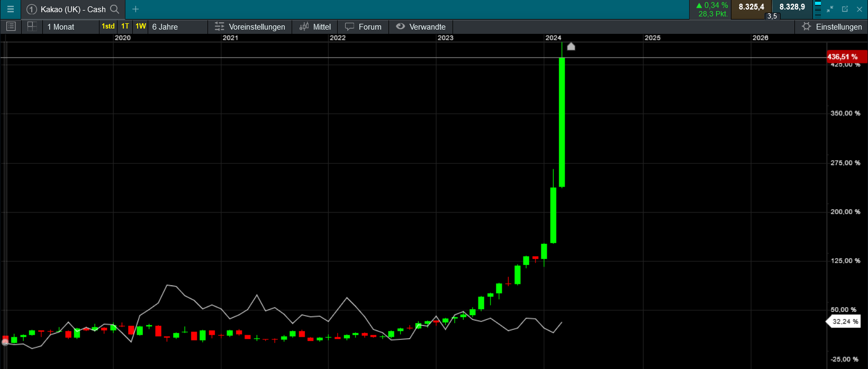
Task: Click the house marker above latest candle
Action: pos(571,47)
